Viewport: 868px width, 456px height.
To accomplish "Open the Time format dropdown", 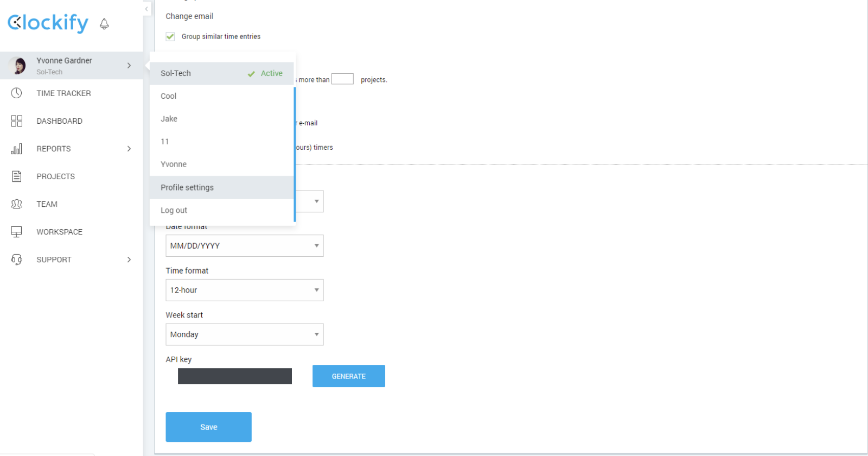I will point(244,290).
